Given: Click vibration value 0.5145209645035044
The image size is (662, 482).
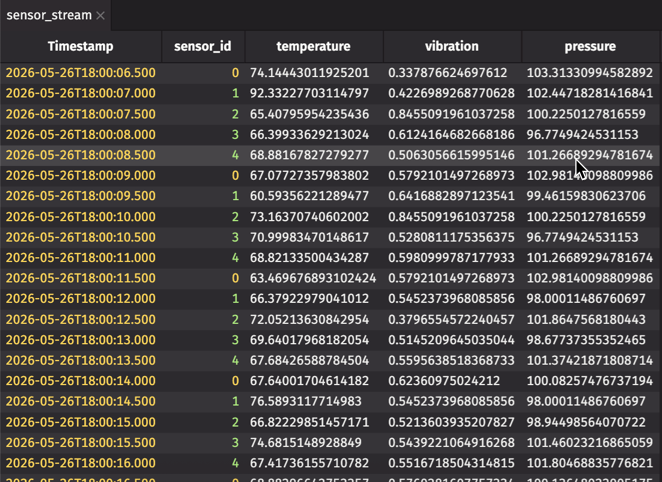Looking at the screenshot, I should coord(451,340).
